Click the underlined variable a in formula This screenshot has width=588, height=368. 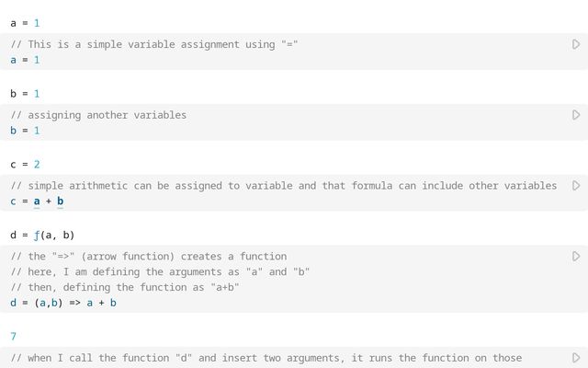(37, 201)
